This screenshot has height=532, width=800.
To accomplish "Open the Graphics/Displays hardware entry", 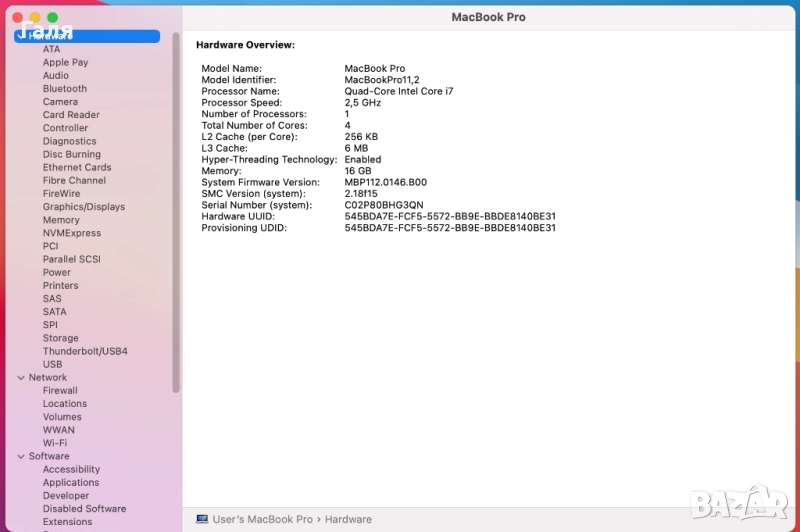I will [x=83, y=207].
